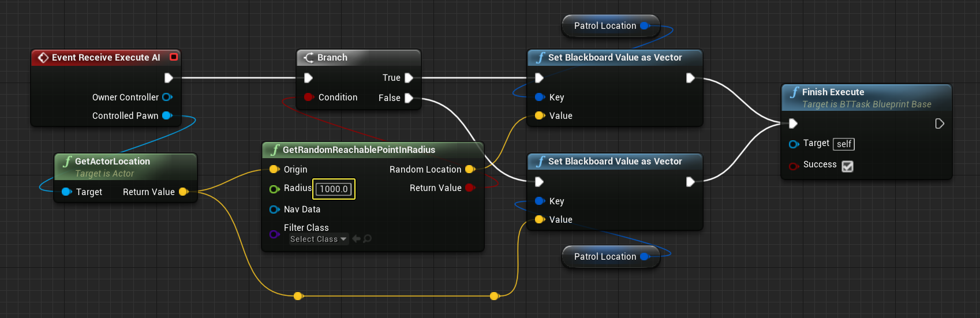The image size is (980, 318).
Task: Click the Branch node's False execution pin
Action: [409, 98]
